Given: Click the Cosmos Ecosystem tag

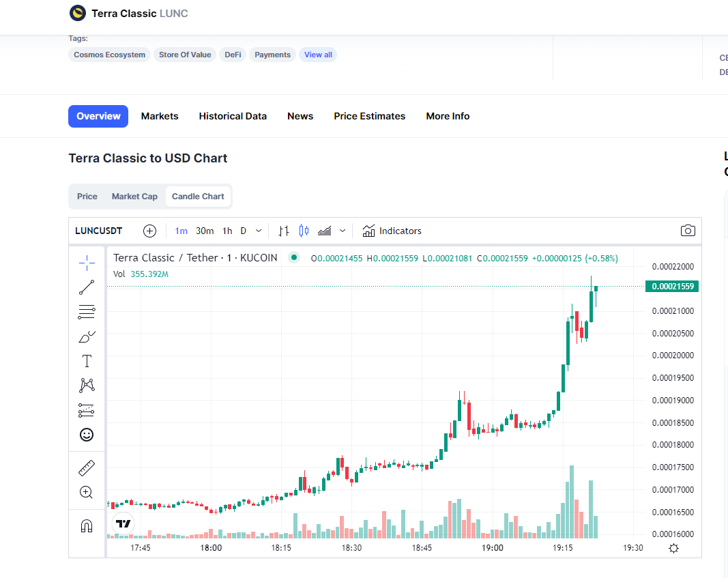Looking at the screenshot, I should pos(110,55).
